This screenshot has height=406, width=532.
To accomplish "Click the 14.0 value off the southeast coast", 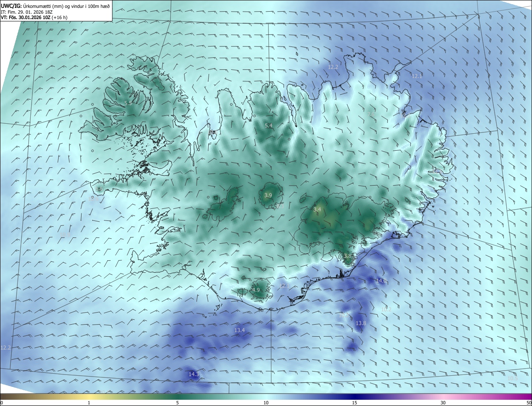I will pos(381,281).
